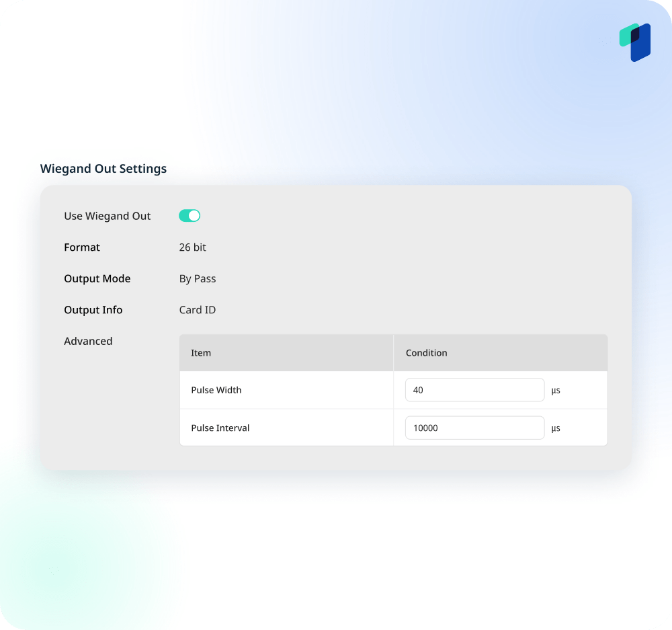Click the Pulse Width input field

(474, 390)
